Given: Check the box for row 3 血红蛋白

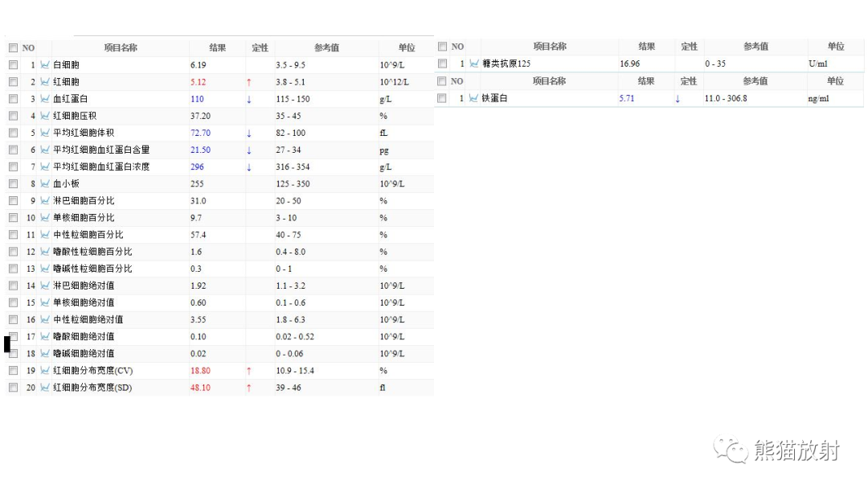Looking at the screenshot, I should [14, 99].
